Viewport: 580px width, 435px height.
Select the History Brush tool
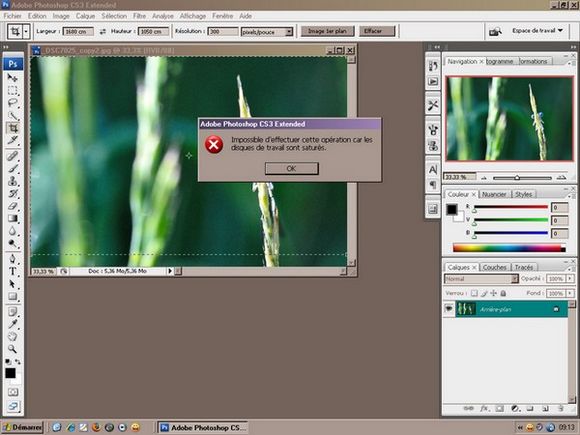pyautogui.click(x=12, y=193)
